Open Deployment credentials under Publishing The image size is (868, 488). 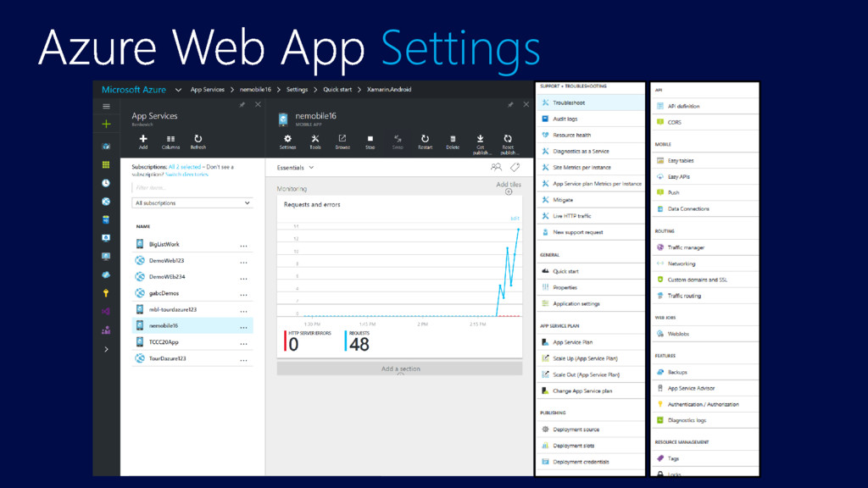pyautogui.click(x=590, y=462)
